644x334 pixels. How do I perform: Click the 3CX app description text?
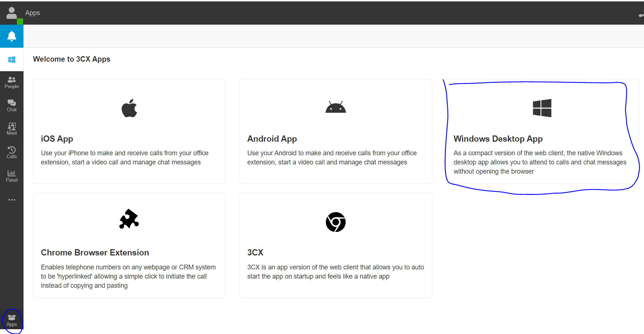tap(335, 272)
